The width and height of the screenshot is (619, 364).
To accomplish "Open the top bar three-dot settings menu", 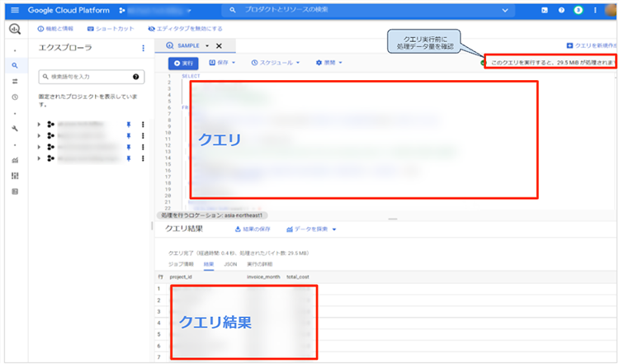I will [595, 10].
